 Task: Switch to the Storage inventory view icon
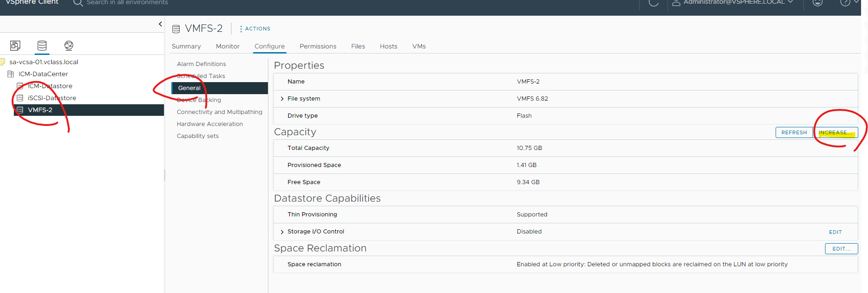pyautogui.click(x=42, y=45)
